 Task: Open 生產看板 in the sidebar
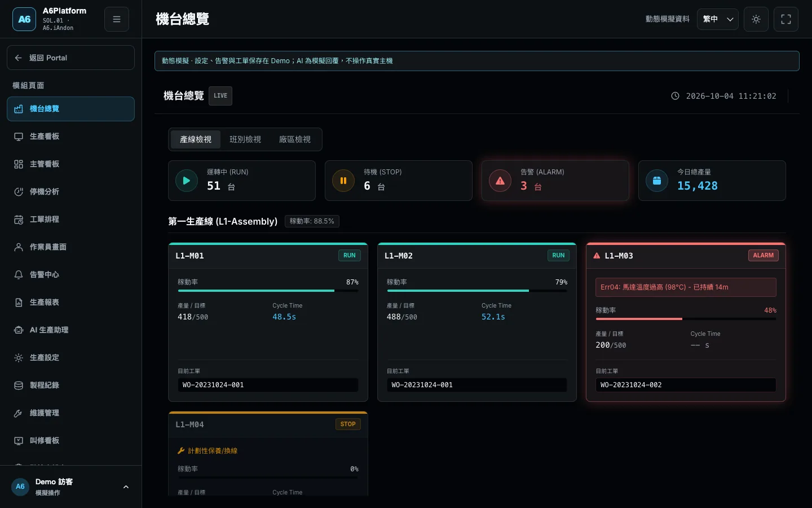coord(70,137)
